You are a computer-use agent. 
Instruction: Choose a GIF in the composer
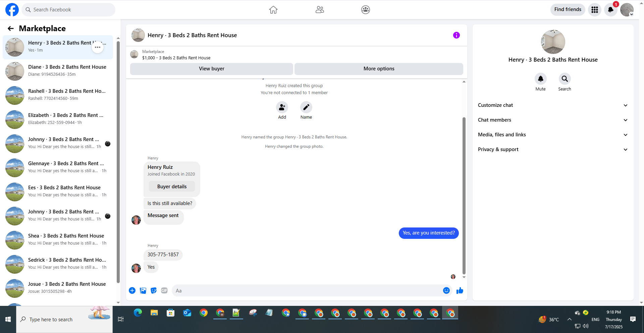(x=164, y=290)
